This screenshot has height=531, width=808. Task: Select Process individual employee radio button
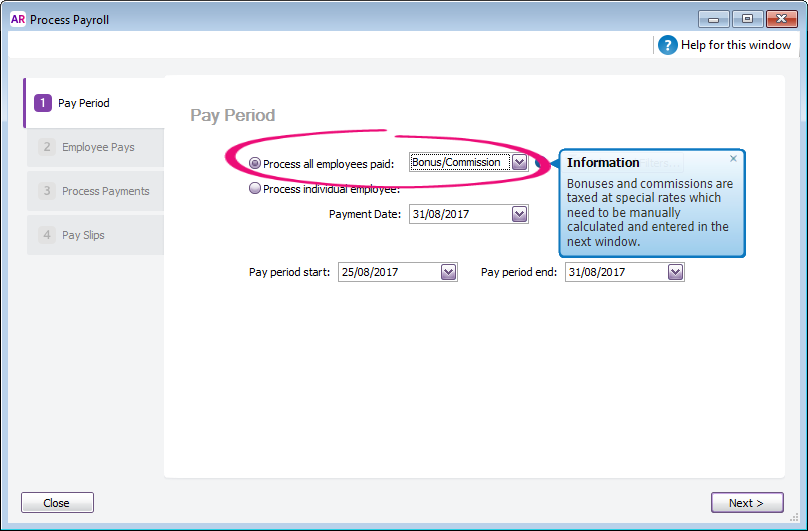point(255,189)
